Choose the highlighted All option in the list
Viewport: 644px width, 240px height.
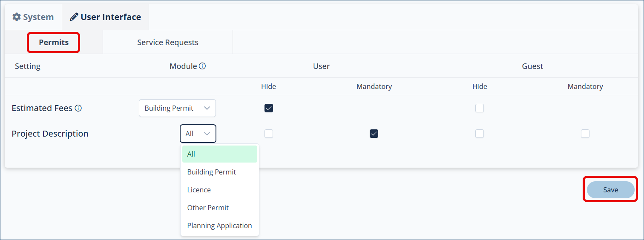(191, 154)
